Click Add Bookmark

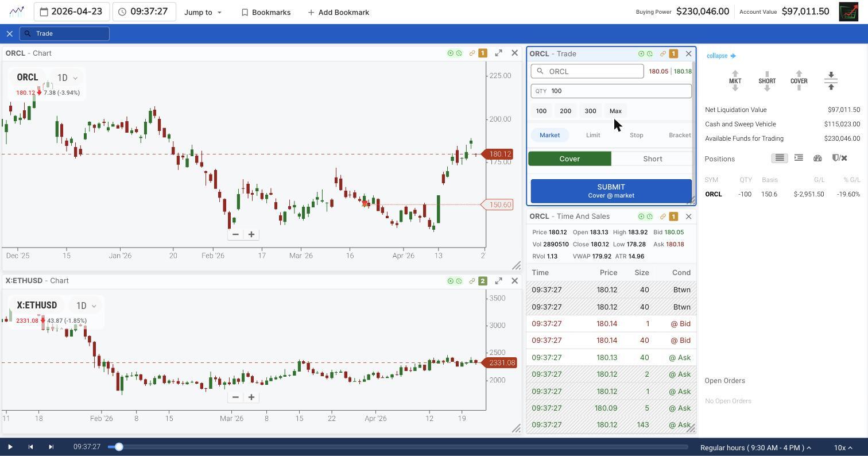[x=339, y=12]
